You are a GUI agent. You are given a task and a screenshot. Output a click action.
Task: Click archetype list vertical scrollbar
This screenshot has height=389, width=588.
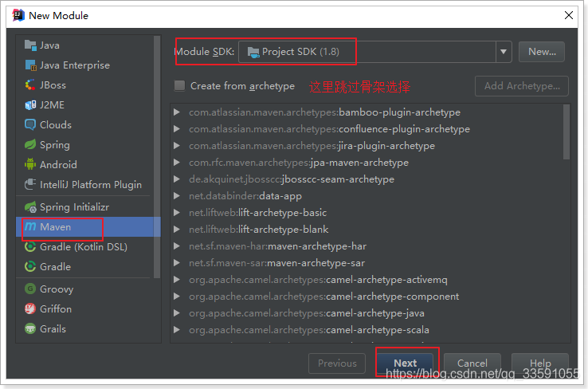point(566,132)
